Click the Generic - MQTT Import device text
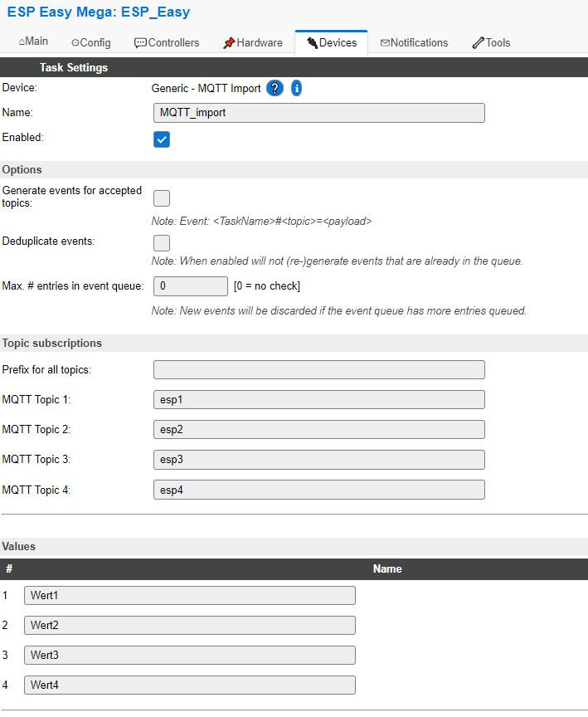The height and width of the screenshot is (717, 588). pyautogui.click(x=206, y=88)
